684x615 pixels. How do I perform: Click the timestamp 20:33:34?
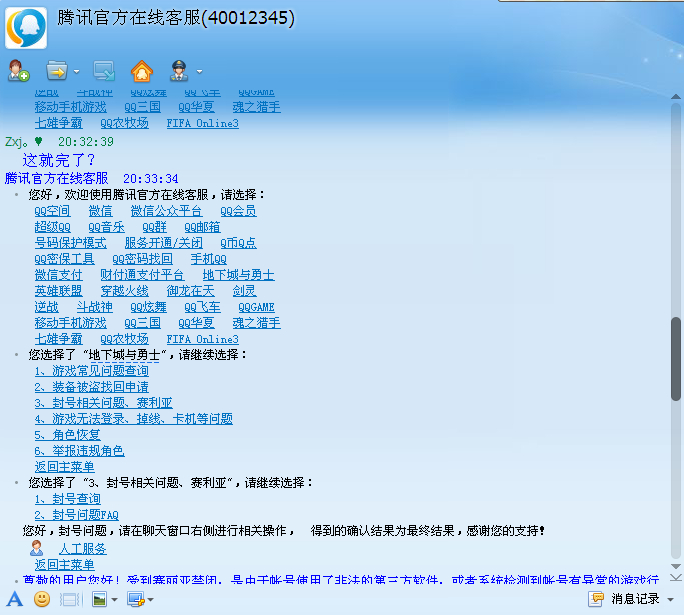coord(150,179)
